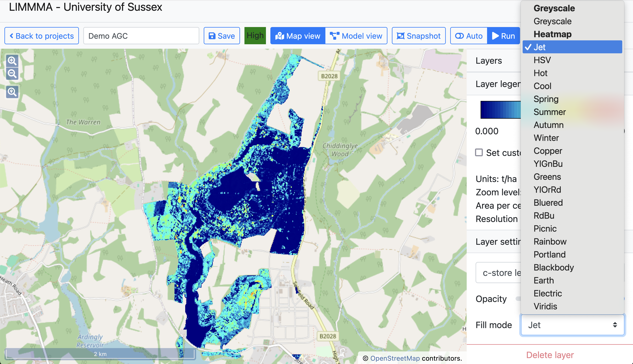Click the Demo AGC project name field
This screenshot has height=364, width=633.
point(141,36)
